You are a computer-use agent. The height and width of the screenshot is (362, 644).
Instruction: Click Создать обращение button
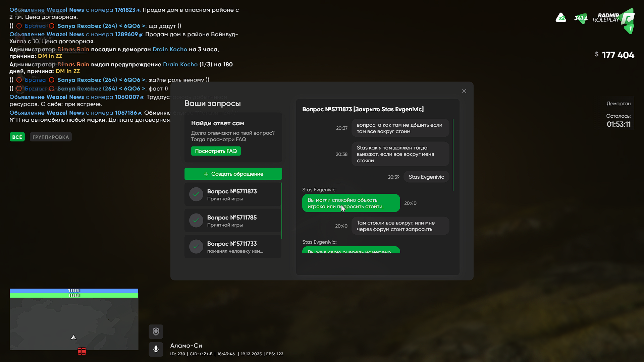tap(233, 174)
